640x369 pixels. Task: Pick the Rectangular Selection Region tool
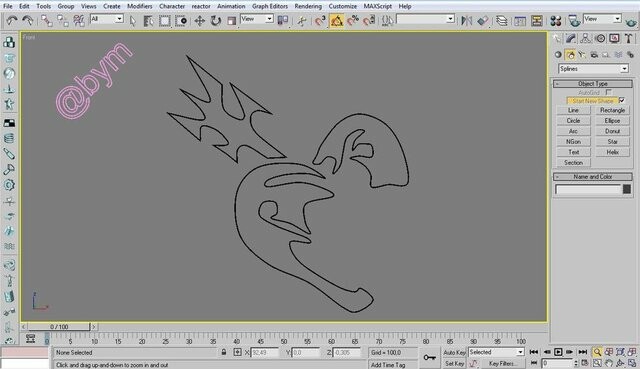pyautogui.click(x=164, y=20)
